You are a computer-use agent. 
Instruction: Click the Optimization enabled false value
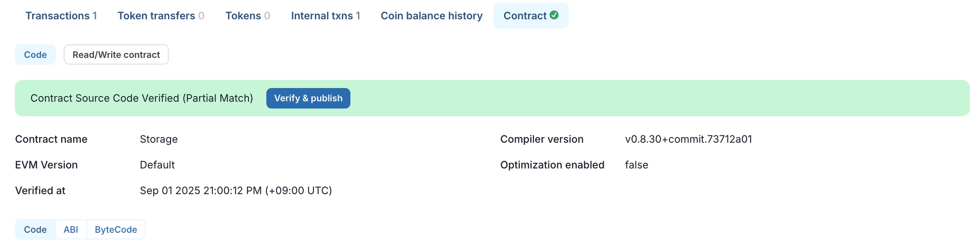tap(636, 165)
